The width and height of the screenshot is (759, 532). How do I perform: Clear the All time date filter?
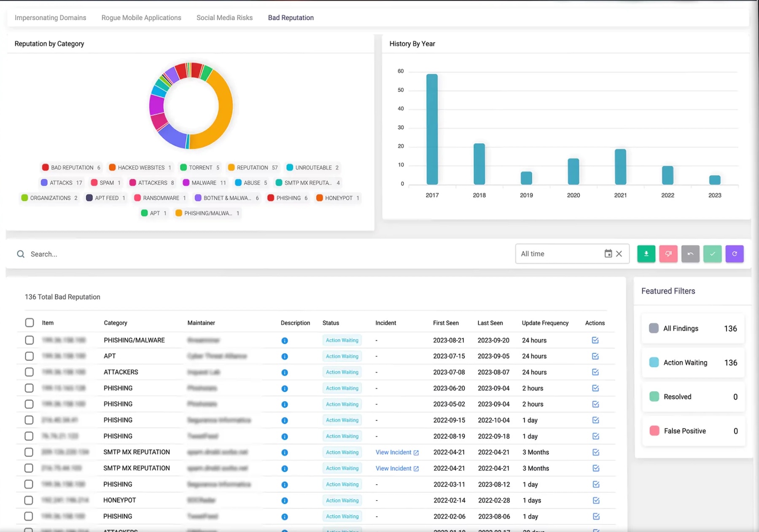coord(619,254)
